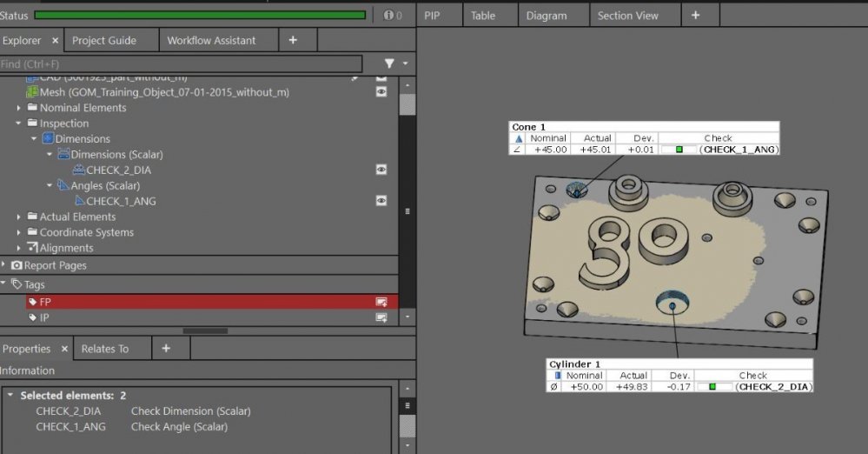Click the green deviation indicator in Cone 1 label

[x=679, y=150]
